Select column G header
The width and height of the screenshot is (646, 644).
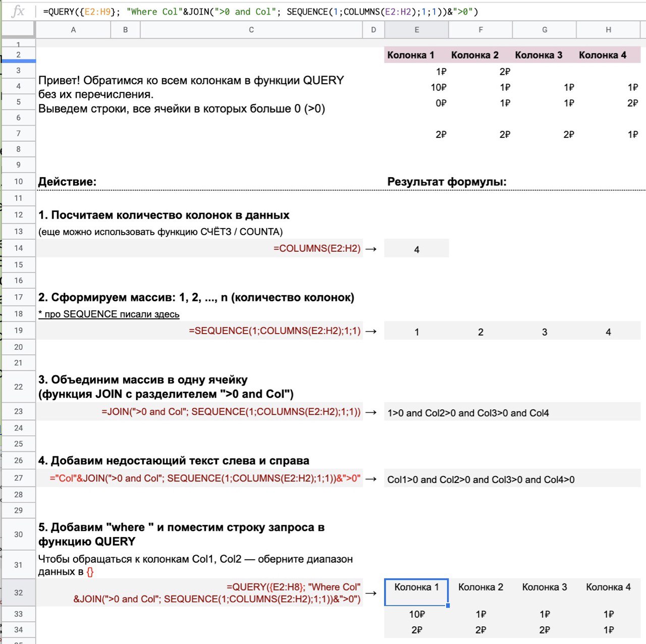coord(545,30)
